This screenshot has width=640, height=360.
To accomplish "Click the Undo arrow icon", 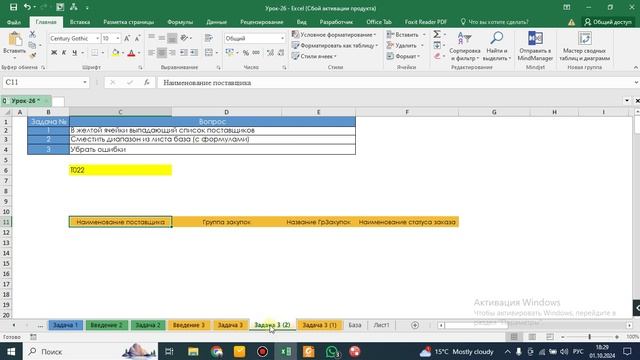I will coord(27,7).
